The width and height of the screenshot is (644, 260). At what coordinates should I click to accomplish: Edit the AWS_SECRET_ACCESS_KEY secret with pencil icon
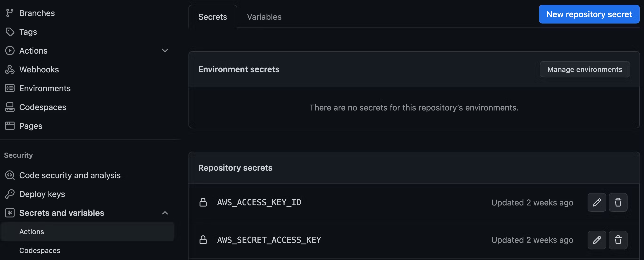[x=597, y=240]
